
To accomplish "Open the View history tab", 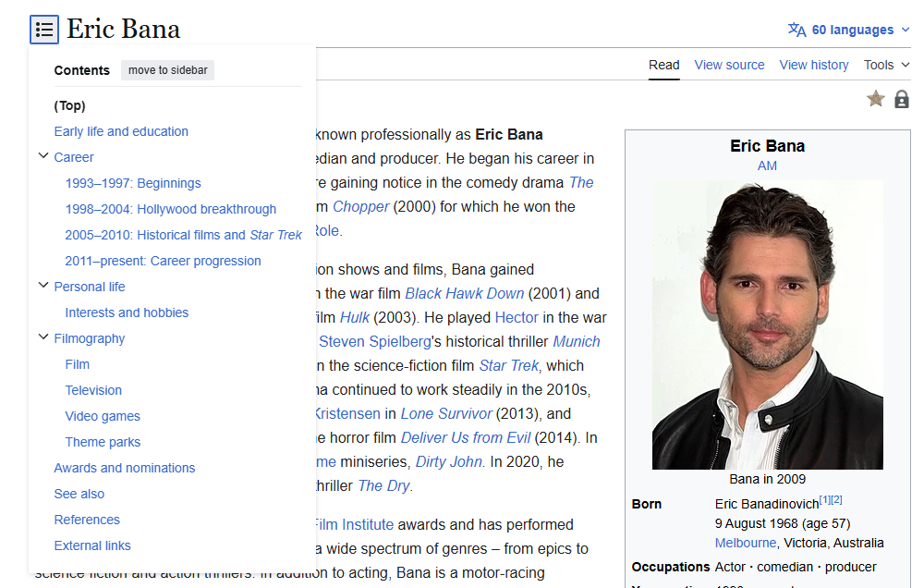I will [x=814, y=65].
